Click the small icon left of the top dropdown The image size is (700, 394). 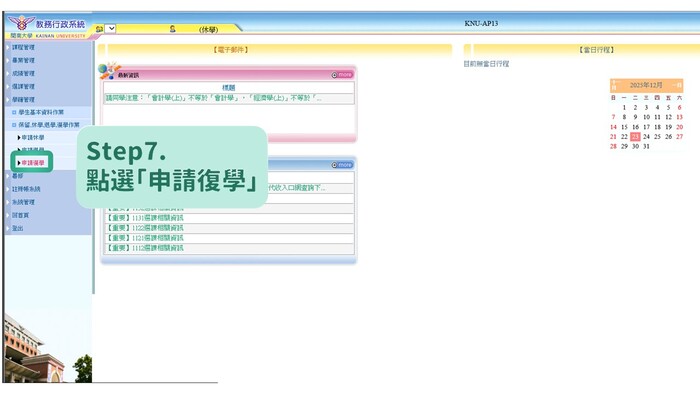click(x=99, y=29)
